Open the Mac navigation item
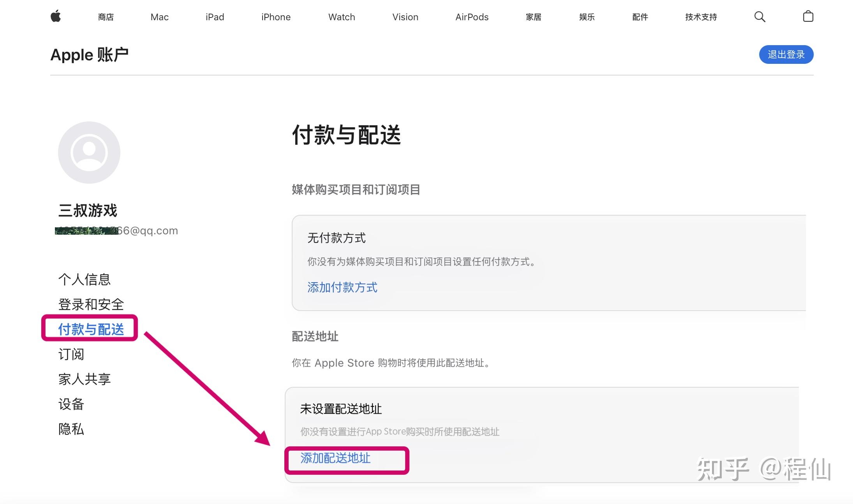Image resolution: width=853 pixels, height=504 pixels. coord(159,17)
